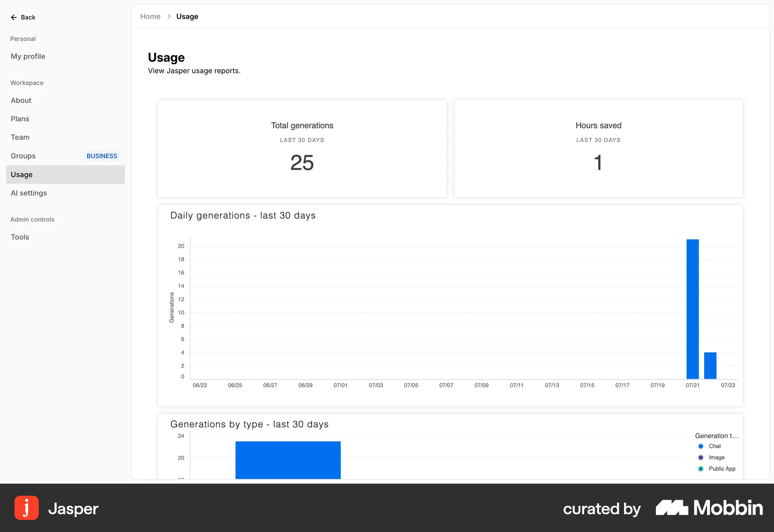
Task: Click the Image legend color dot
Action: tap(701, 457)
